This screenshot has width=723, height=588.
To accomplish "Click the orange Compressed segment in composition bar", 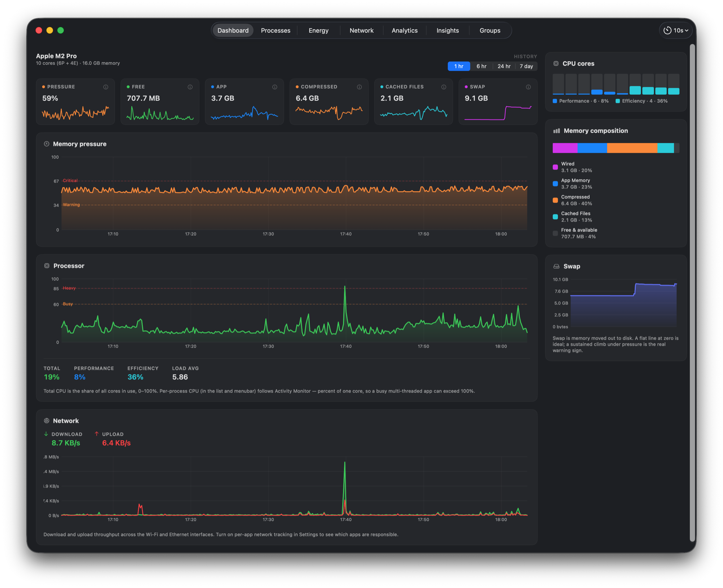I will click(632, 148).
